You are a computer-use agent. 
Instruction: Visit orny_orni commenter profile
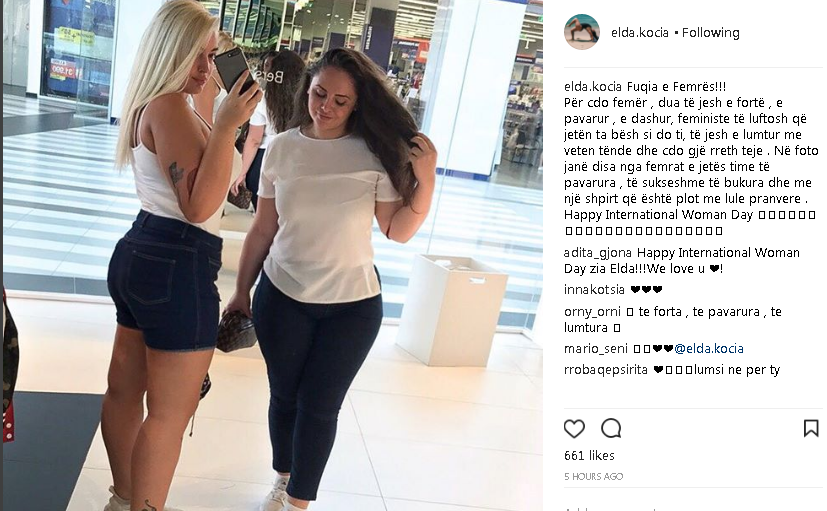click(593, 312)
